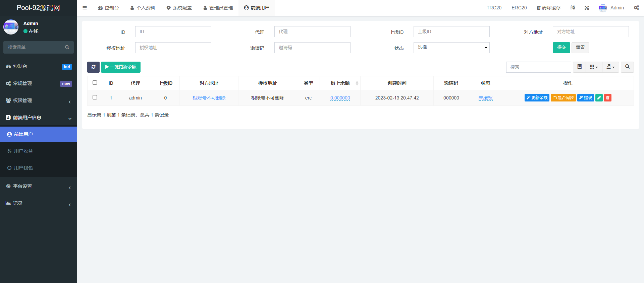Expand the 权限管理 sidebar menu
Screen dimensions: 644x283
click(x=39, y=100)
